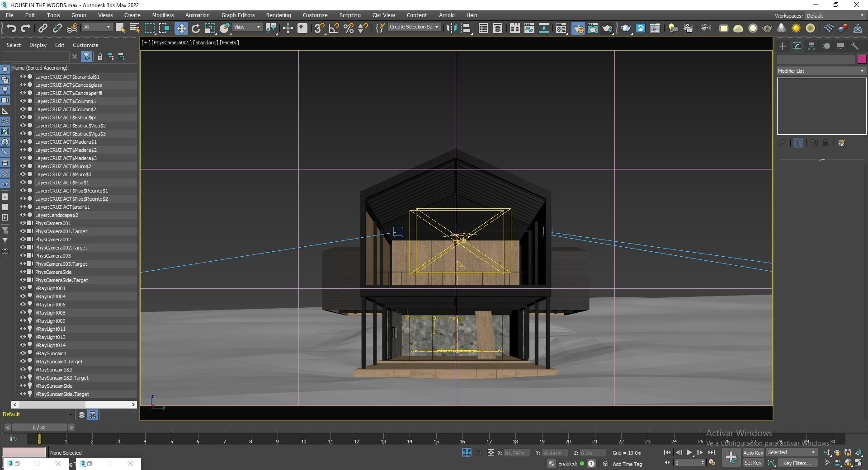Open Create command panel tab
The width and height of the screenshot is (868, 470).
pyautogui.click(x=783, y=46)
